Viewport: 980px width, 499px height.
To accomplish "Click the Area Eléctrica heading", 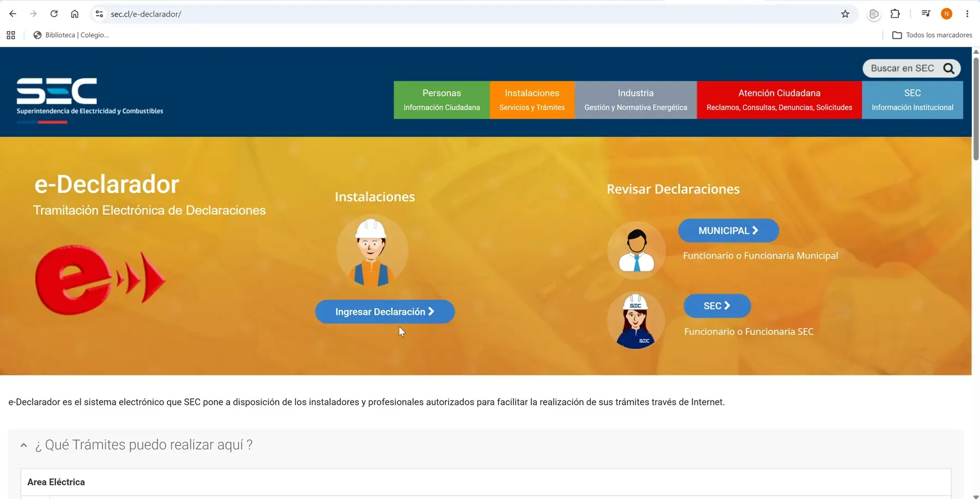I will [56, 482].
